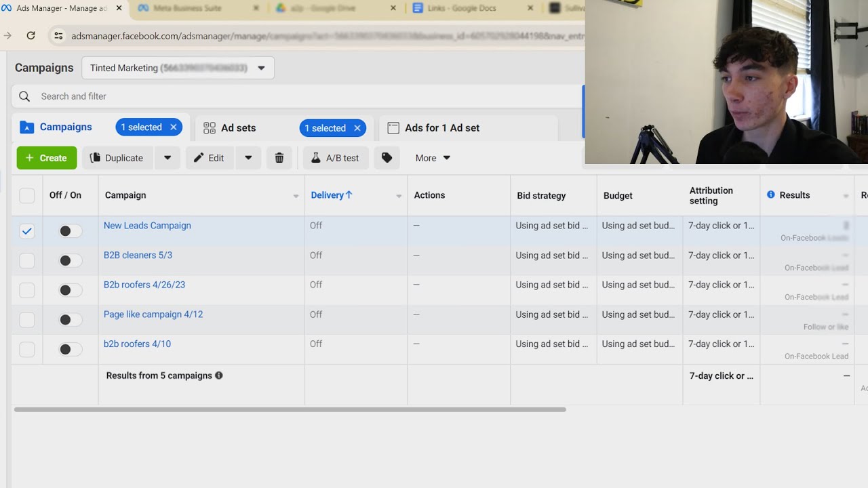Open the B2B cleaners 5/3 campaign link

[x=138, y=256]
